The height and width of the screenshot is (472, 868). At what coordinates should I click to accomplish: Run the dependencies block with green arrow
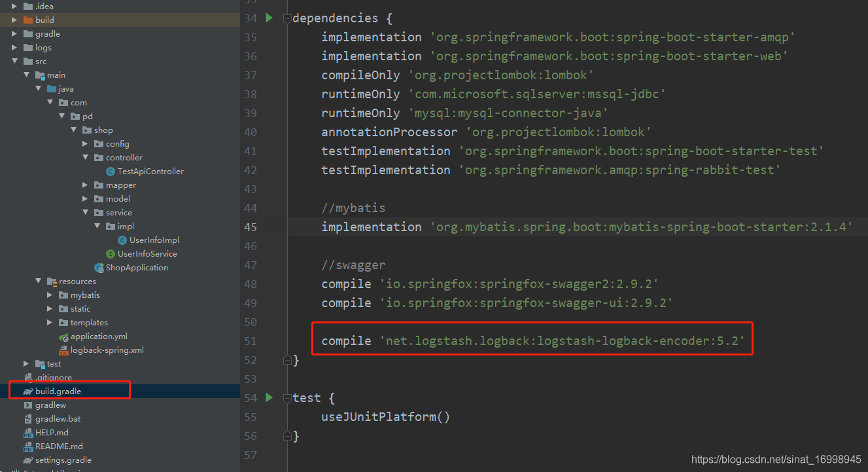click(269, 18)
